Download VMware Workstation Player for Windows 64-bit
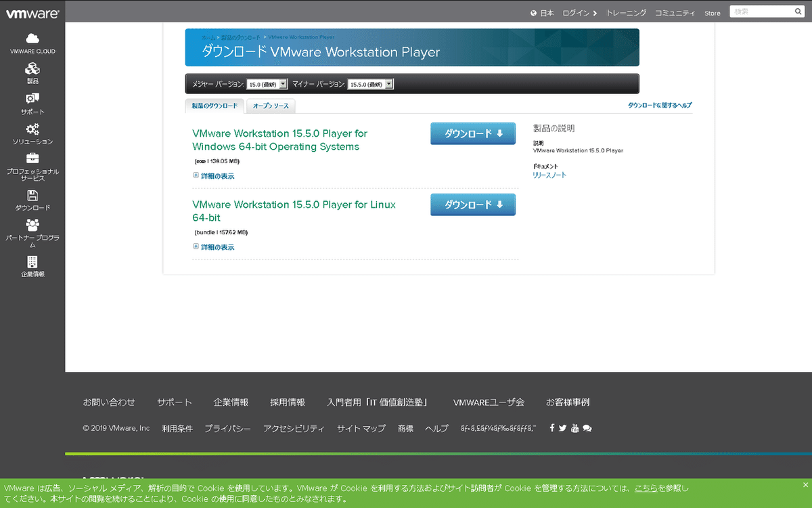Image resolution: width=812 pixels, height=508 pixels. 472,133
